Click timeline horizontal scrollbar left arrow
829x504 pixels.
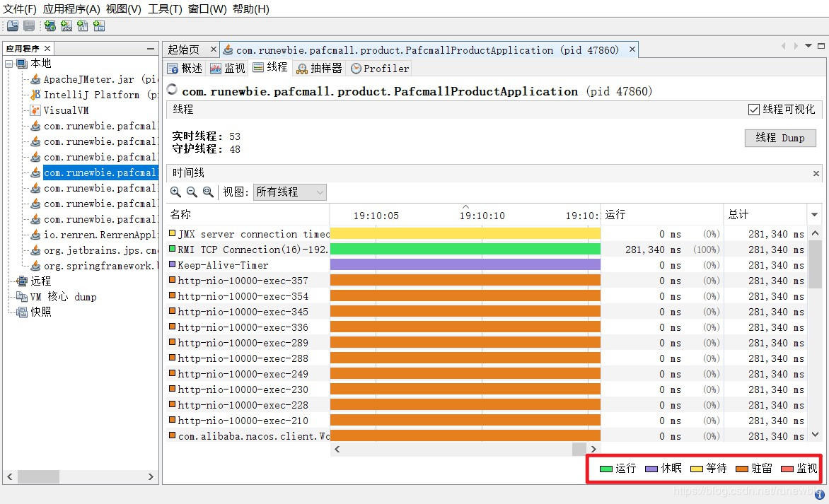click(x=337, y=449)
